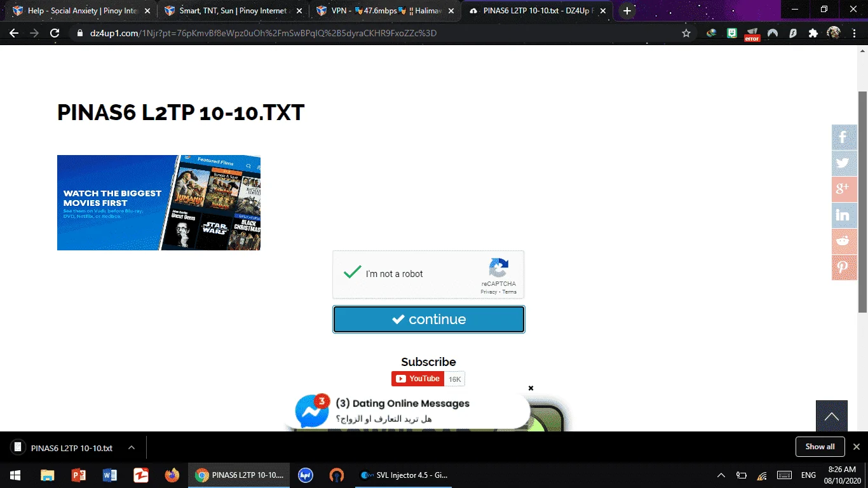Click the ENG language indicator
Viewport: 868px width, 488px height.
click(x=808, y=475)
